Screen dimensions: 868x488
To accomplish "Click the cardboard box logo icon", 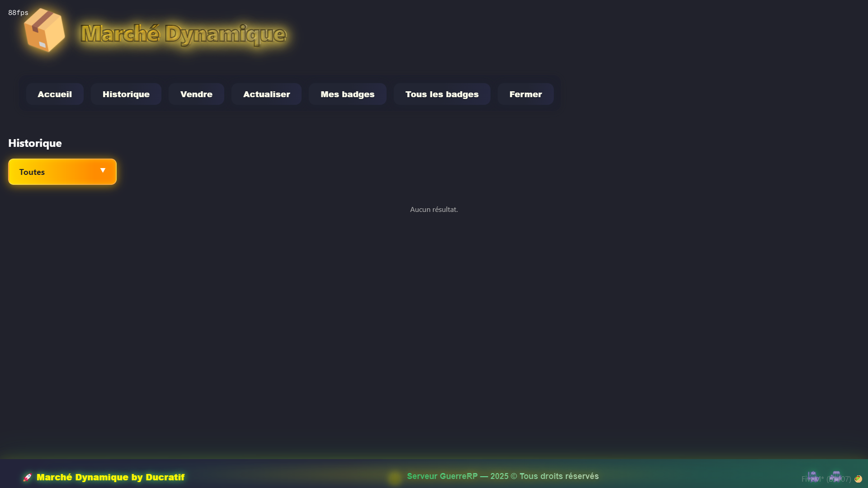I will (x=44, y=30).
